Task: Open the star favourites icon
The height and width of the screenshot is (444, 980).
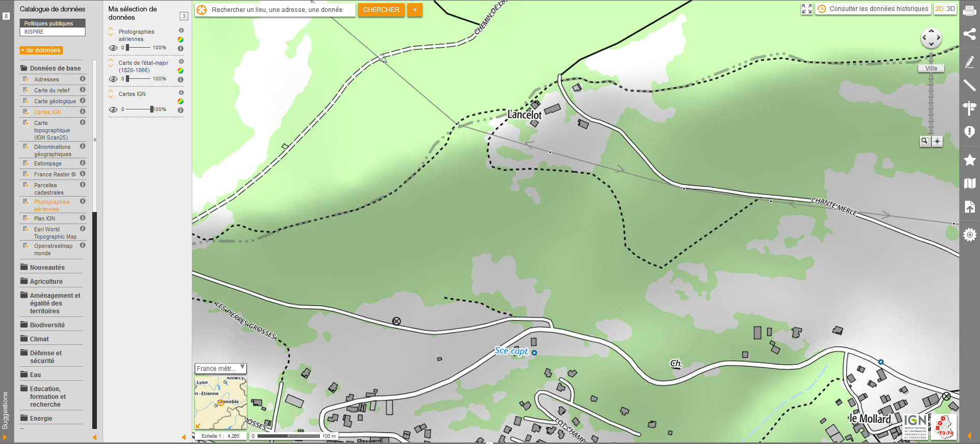Action: pyautogui.click(x=969, y=160)
